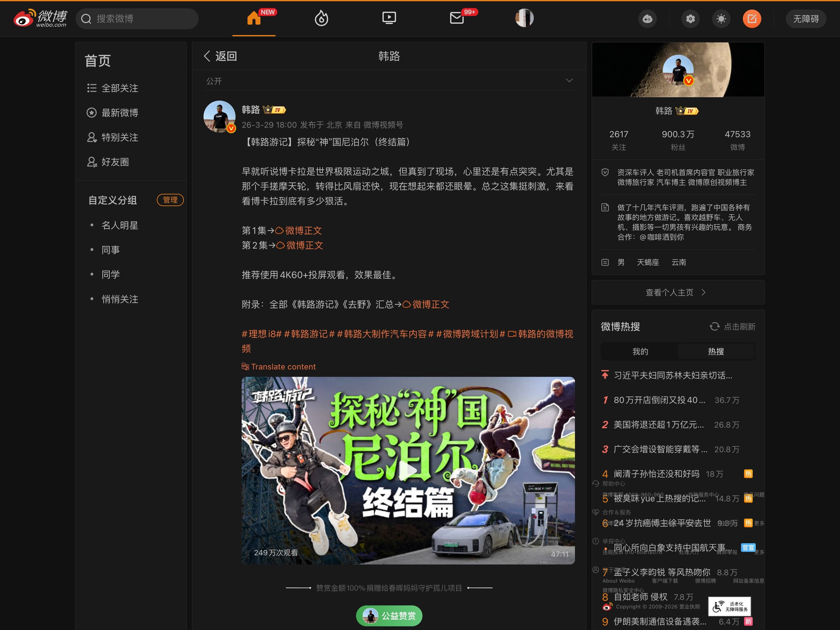Go home using the house icon
This screenshot has width=840, height=630.
pyautogui.click(x=253, y=18)
